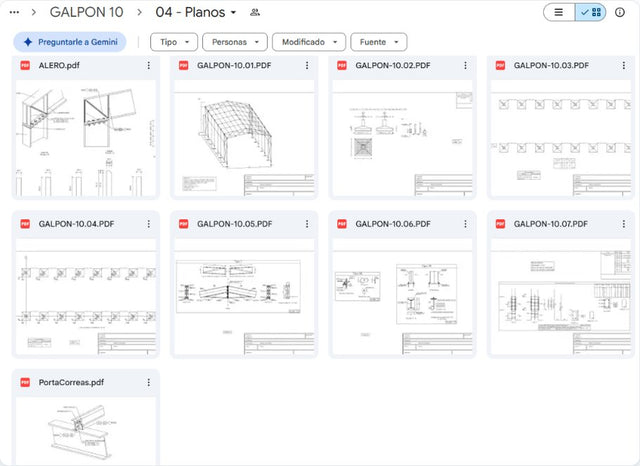Select the GALPON-10.02.PDF preview thumbnail
The image size is (640, 466).
402,138
